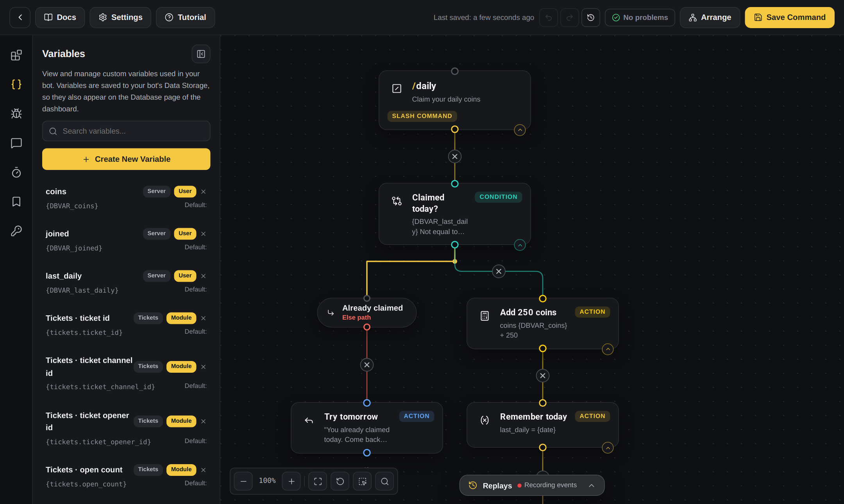Collapse the Remember today node
Viewport: 844px width, 504px height.
click(x=608, y=448)
